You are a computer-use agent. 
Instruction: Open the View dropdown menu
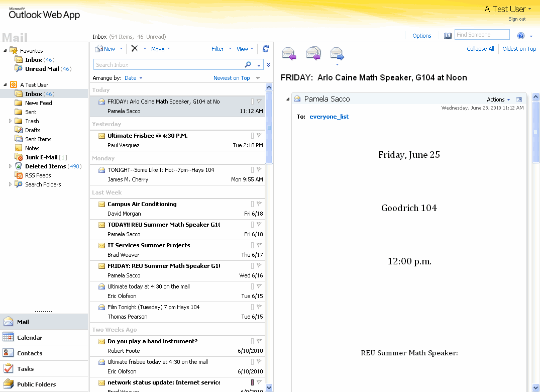[245, 49]
